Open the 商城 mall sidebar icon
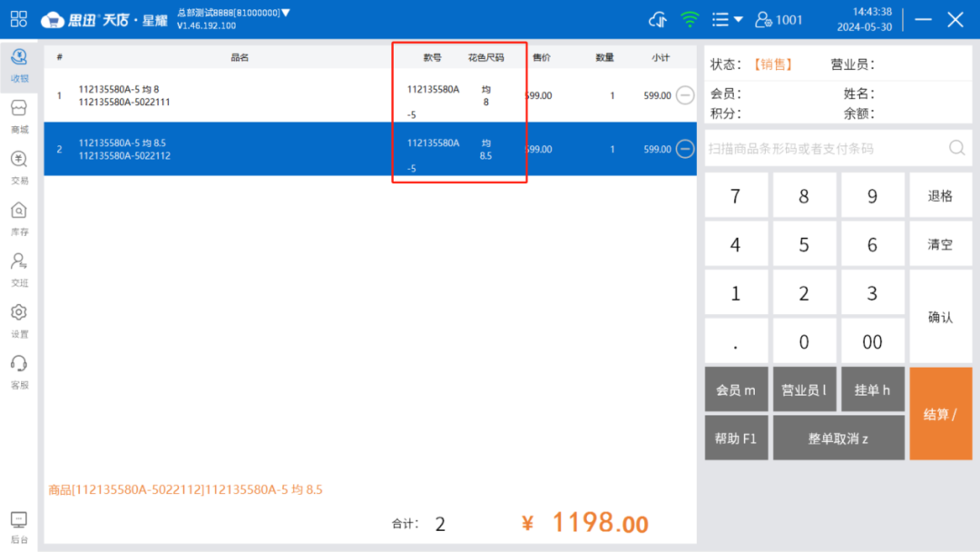The image size is (980, 552). 19,113
